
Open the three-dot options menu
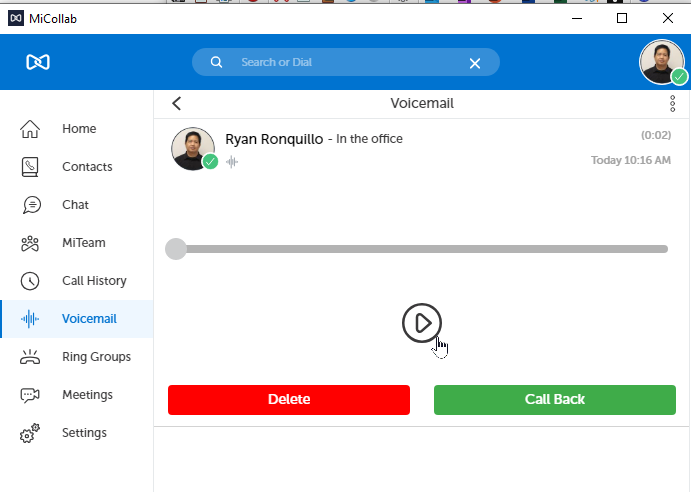coord(672,103)
